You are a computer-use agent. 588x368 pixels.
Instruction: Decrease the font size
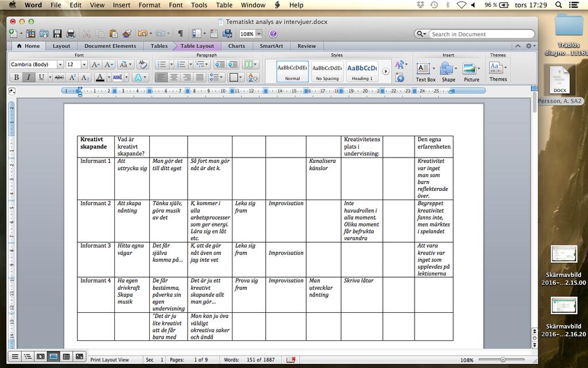[x=109, y=64]
